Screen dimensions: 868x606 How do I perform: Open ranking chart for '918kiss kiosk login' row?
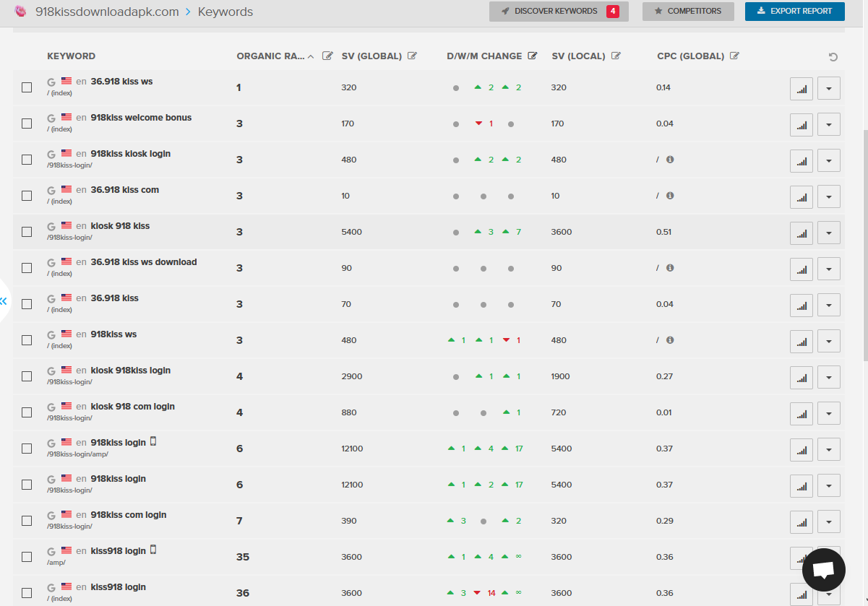801,160
